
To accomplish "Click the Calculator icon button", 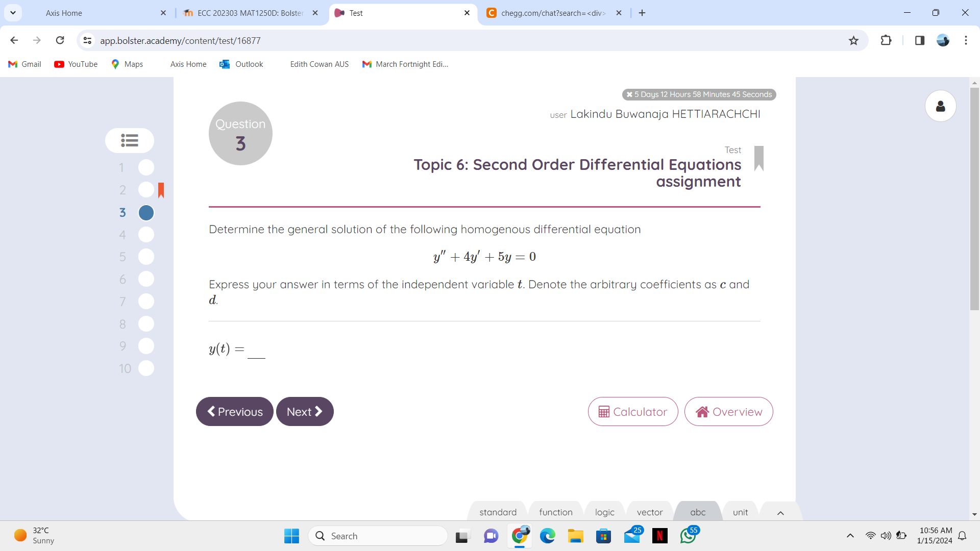I will click(604, 412).
